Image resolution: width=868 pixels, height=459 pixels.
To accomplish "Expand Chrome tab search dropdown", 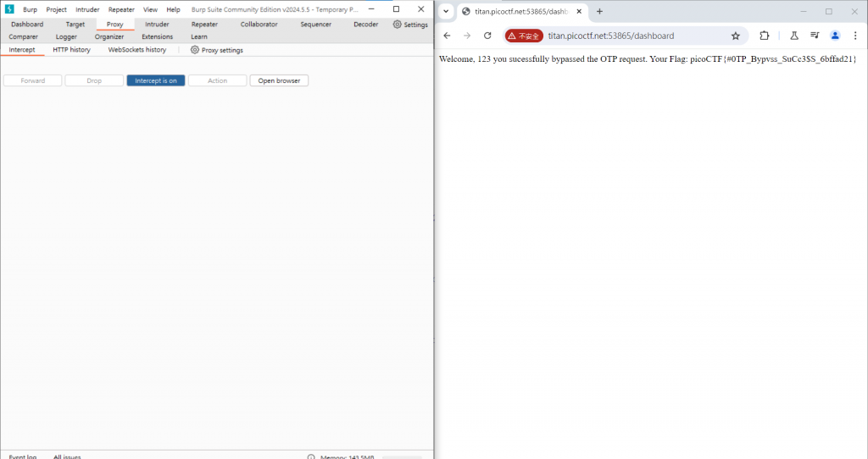I will point(446,11).
